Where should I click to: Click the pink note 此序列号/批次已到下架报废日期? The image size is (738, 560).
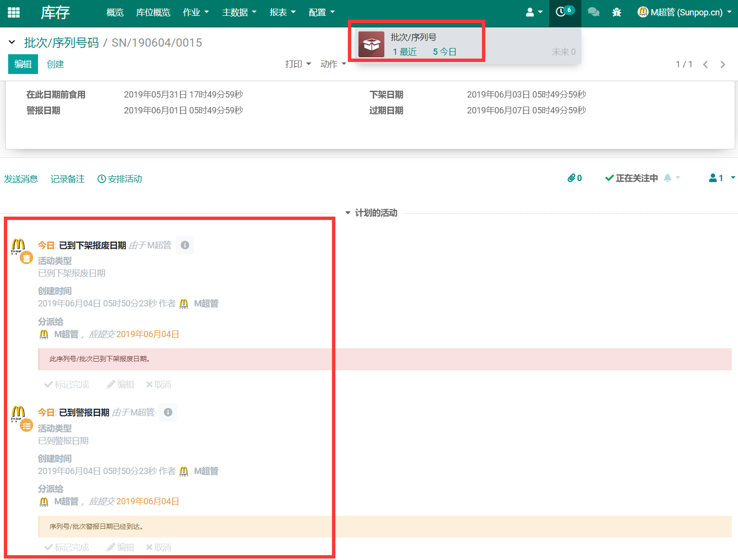385,359
